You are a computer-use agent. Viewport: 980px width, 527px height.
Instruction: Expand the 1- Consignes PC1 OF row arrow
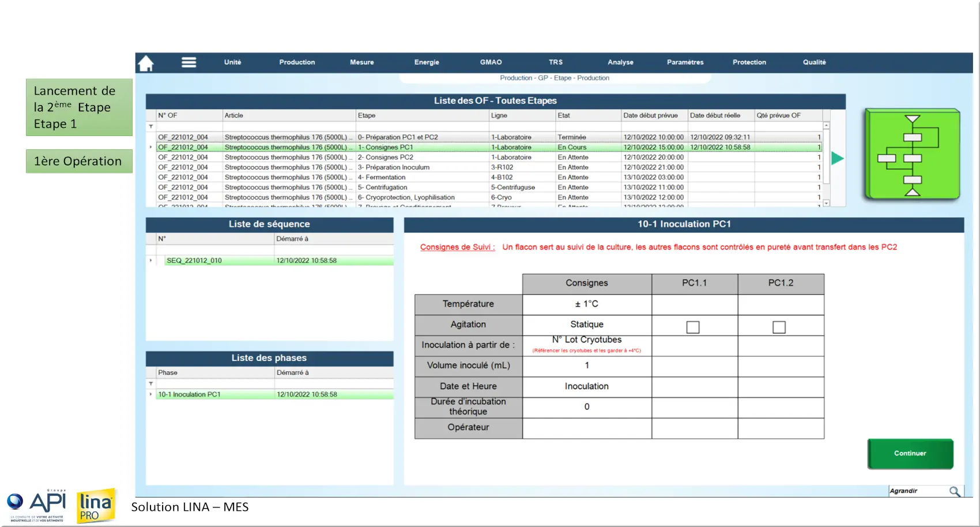151,147
